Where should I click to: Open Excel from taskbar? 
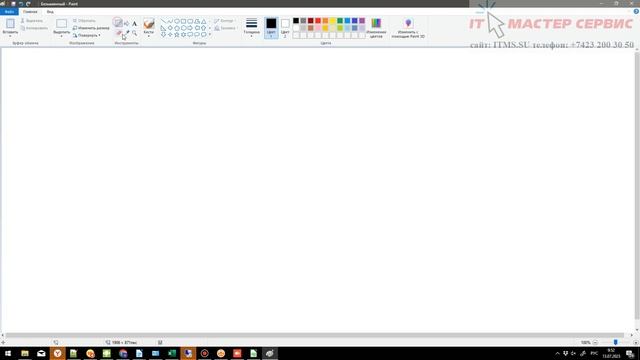[x=172, y=353]
